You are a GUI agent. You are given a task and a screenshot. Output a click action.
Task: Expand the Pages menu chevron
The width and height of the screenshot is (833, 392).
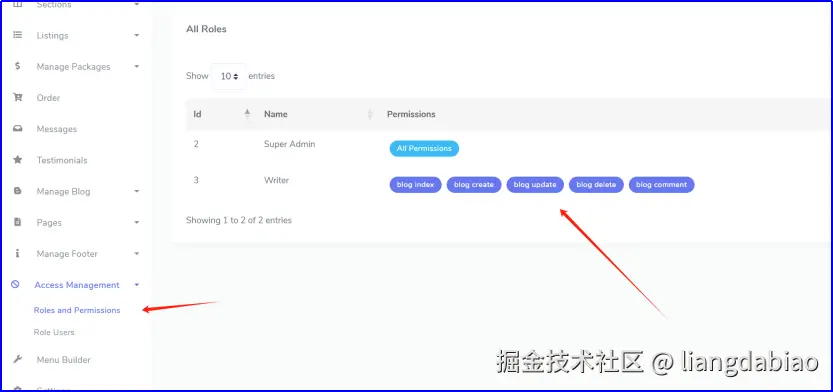click(x=137, y=223)
